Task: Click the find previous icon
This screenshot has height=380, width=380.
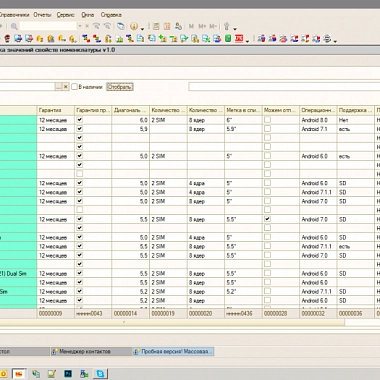Action: (96, 26)
